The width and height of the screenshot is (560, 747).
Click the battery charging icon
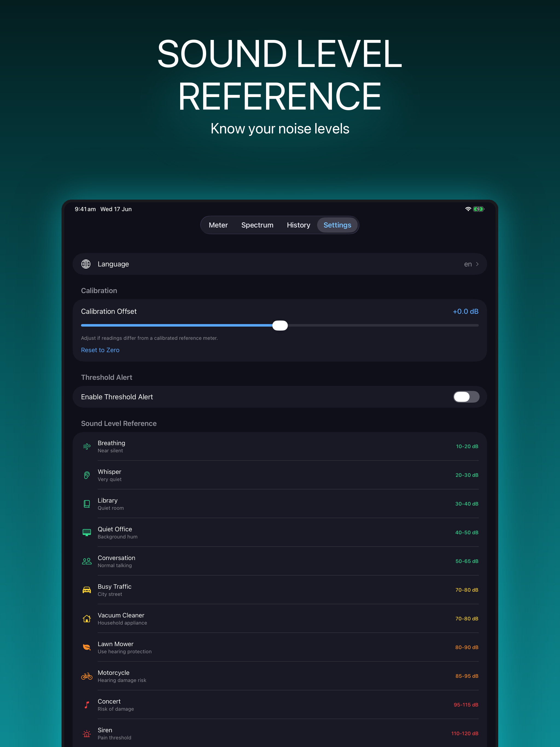coord(479,209)
